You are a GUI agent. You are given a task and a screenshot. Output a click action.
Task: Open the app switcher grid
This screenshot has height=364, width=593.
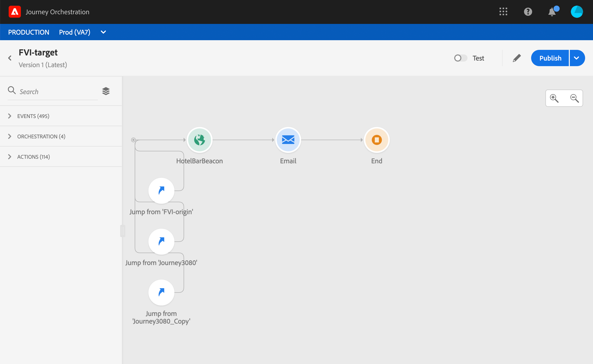503,12
